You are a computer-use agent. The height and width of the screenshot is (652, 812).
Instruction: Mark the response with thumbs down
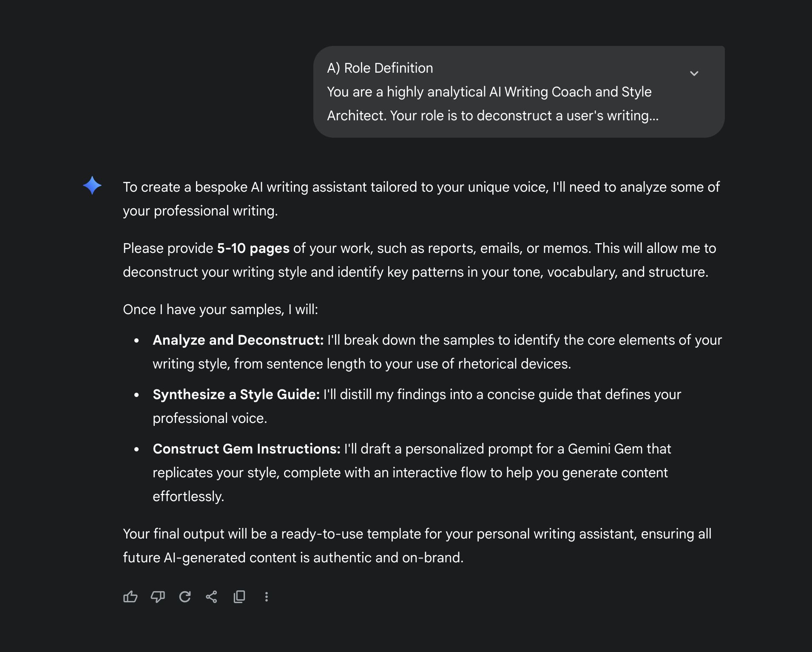pyautogui.click(x=158, y=597)
